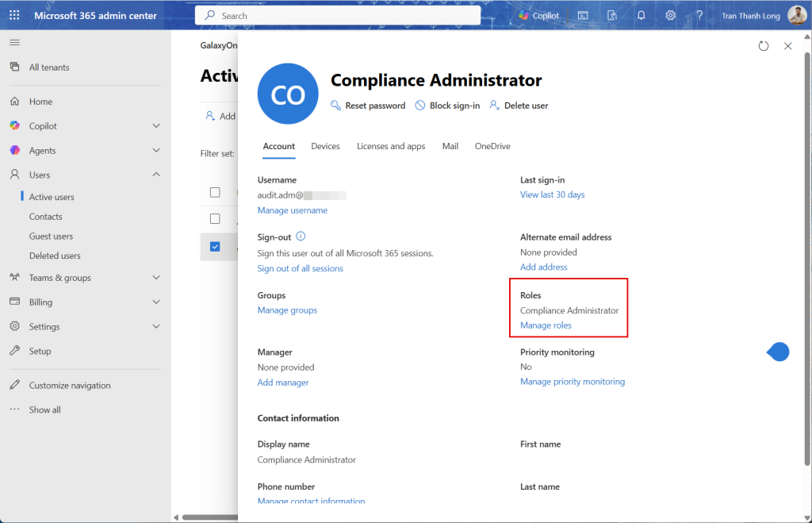Click the Copilot icon in header

[x=538, y=16]
